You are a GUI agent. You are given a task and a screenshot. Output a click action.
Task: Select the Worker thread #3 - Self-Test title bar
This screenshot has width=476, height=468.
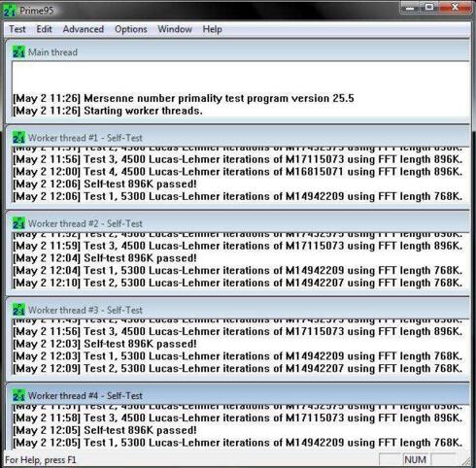click(238, 310)
